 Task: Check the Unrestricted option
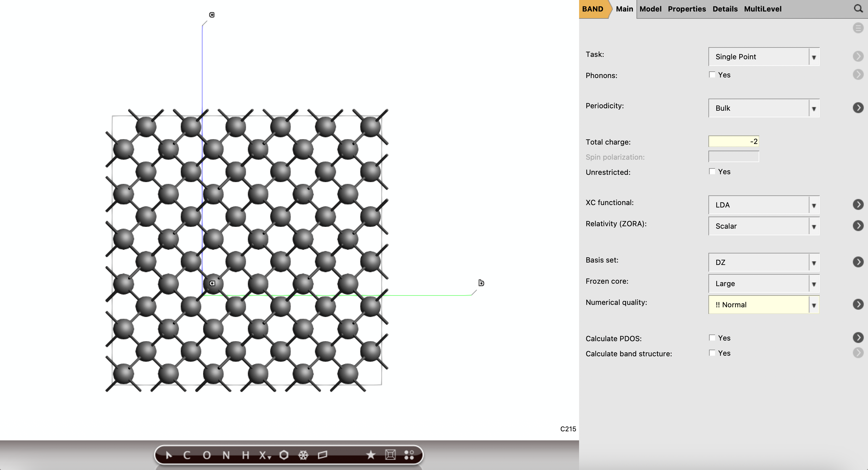[x=712, y=171]
